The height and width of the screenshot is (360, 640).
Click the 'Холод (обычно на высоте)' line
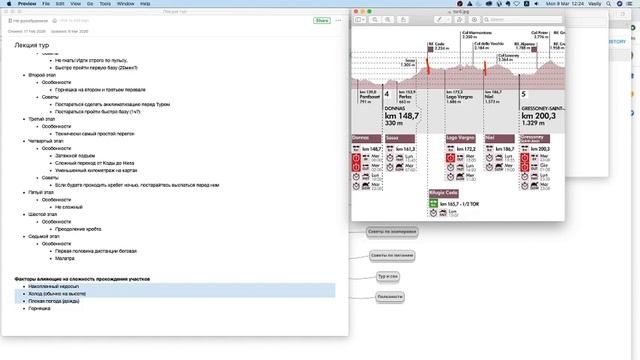point(57,294)
